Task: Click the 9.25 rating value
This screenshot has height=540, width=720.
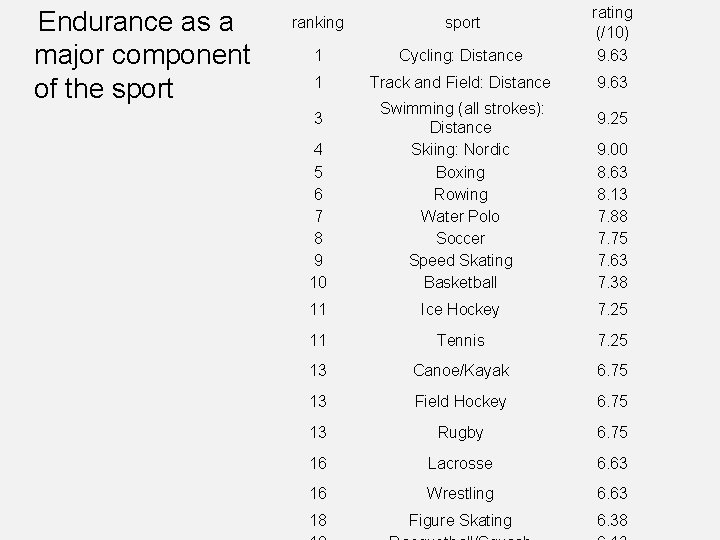Action: 612,118
